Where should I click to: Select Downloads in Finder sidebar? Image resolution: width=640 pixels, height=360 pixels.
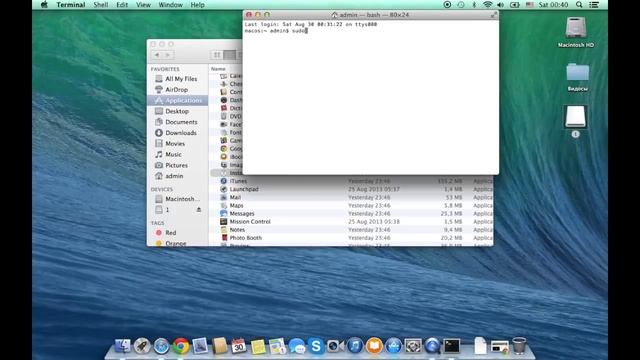pos(178,133)
